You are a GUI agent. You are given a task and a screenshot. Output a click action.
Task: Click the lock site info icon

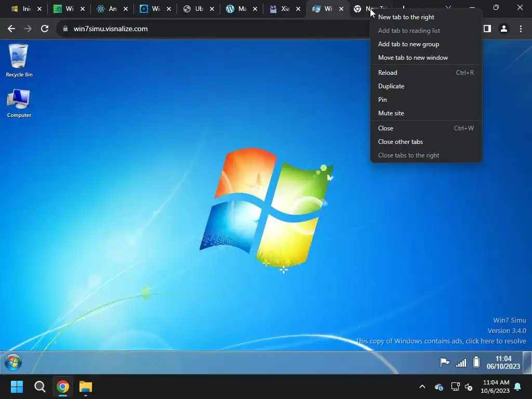(x=65, y=29)
